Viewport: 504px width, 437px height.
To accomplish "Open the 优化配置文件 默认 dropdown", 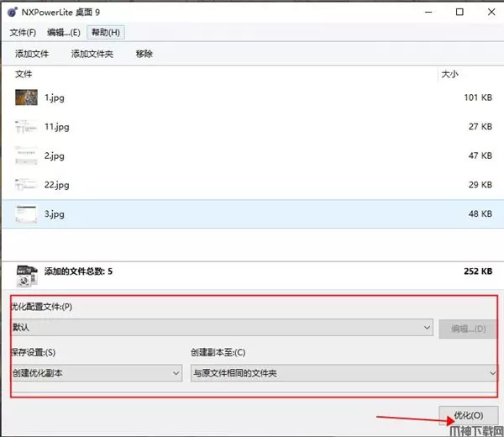I will tap(222, 328).
